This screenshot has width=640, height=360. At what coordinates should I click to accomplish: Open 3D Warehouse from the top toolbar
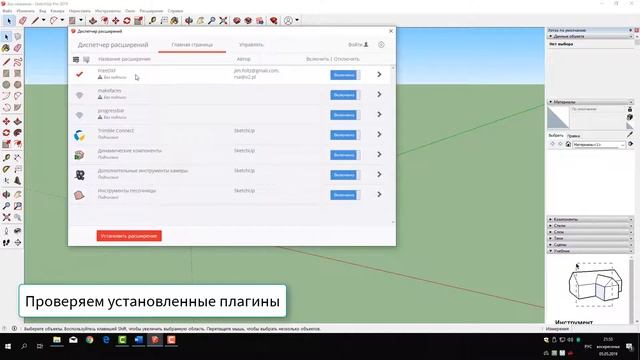pos(237,20)
